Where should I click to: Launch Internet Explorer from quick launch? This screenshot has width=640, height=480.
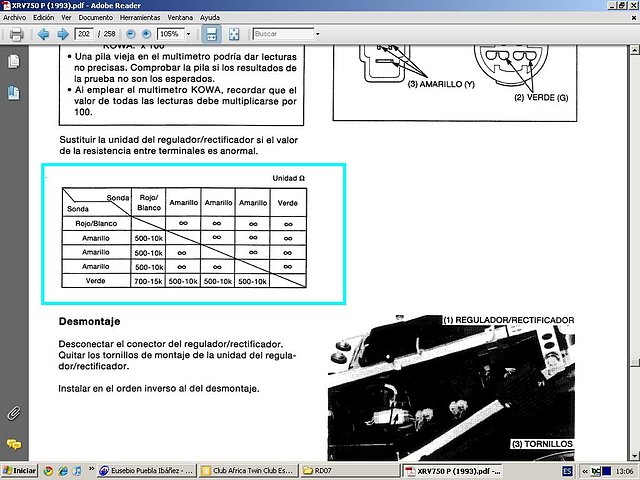tap(63, 471)
